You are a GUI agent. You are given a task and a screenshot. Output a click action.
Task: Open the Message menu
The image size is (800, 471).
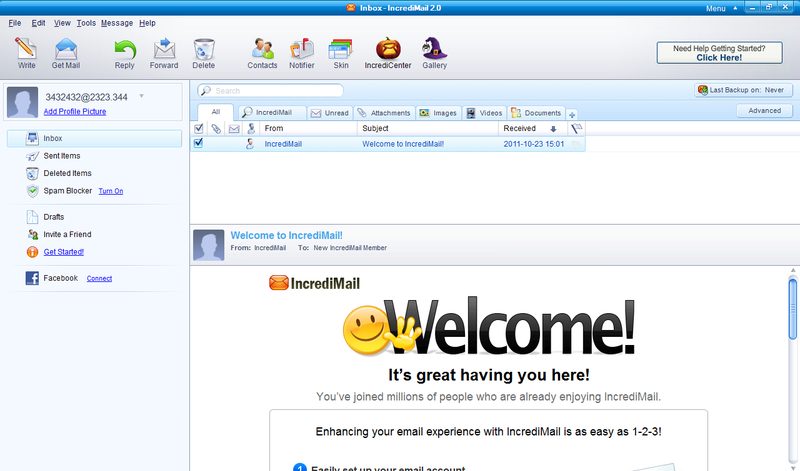[117, 23]
